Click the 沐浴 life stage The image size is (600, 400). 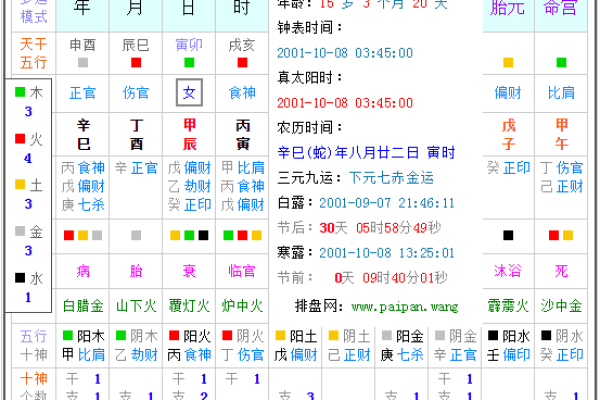point(508,271)
